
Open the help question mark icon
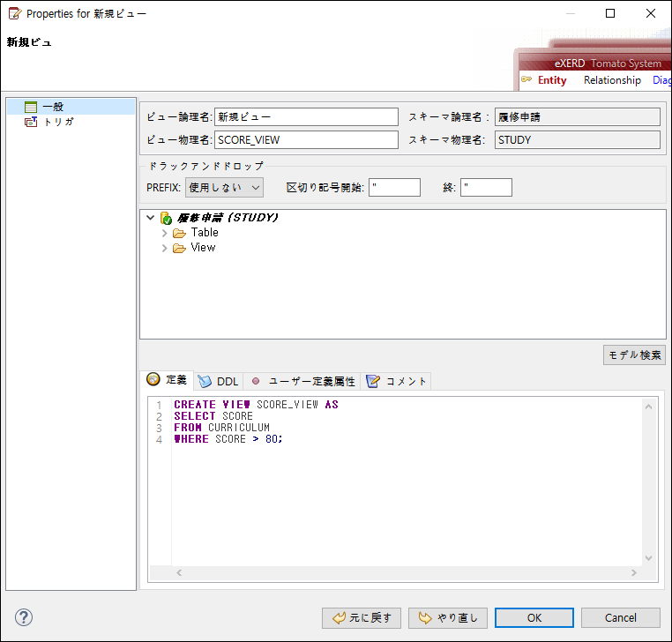click(x=24, y=617)
